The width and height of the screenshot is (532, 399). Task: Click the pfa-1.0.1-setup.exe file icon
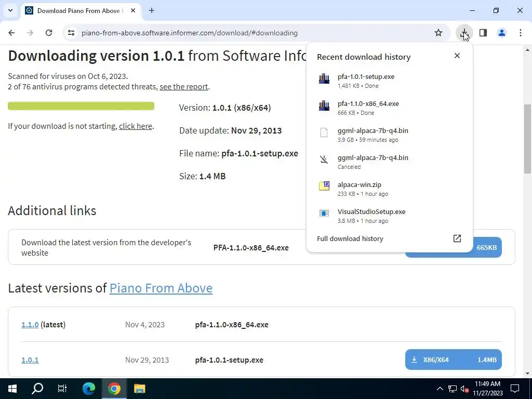[324, 79]
